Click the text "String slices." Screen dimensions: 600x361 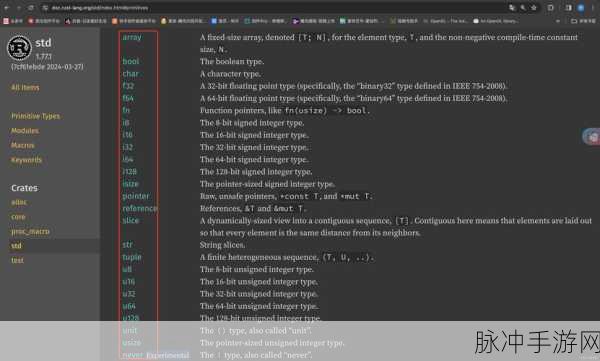(x=222, y=245)
